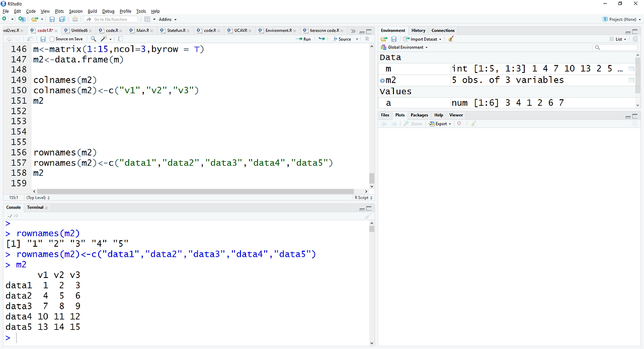Click the magnifier find/replace icon in editor
Viewport: 644px width, 349px height.
pos(94,39)
